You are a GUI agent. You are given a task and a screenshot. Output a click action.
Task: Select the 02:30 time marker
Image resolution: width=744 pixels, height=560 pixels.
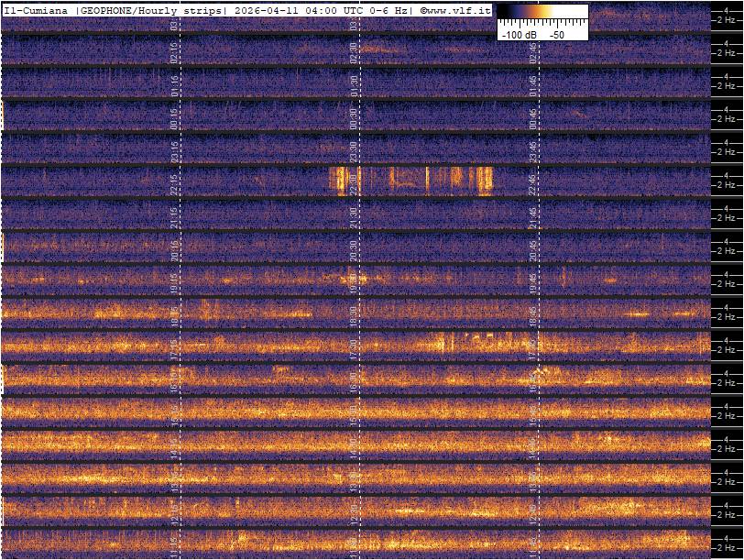(x=354, y=53)
